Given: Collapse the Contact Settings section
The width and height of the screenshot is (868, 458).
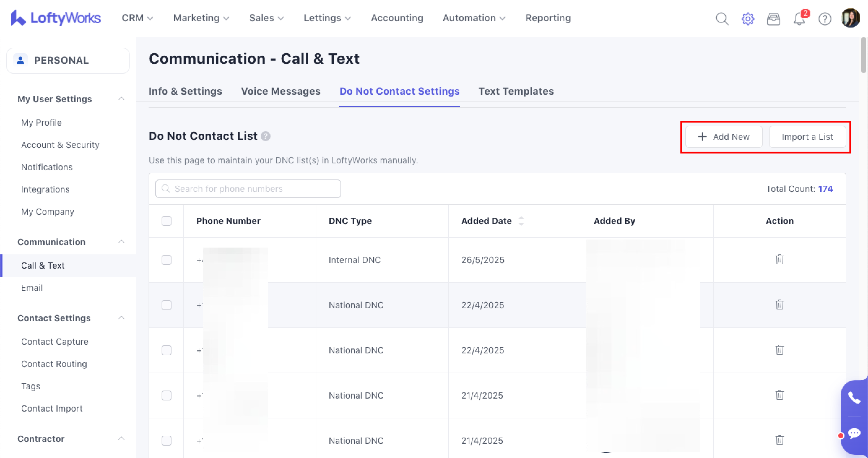Looking at the screenshot, I should [121, 318].
